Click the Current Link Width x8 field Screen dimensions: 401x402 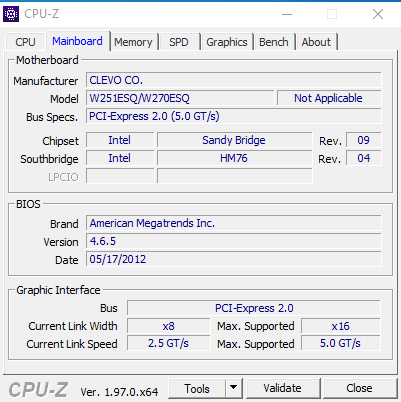click(169, 326)
